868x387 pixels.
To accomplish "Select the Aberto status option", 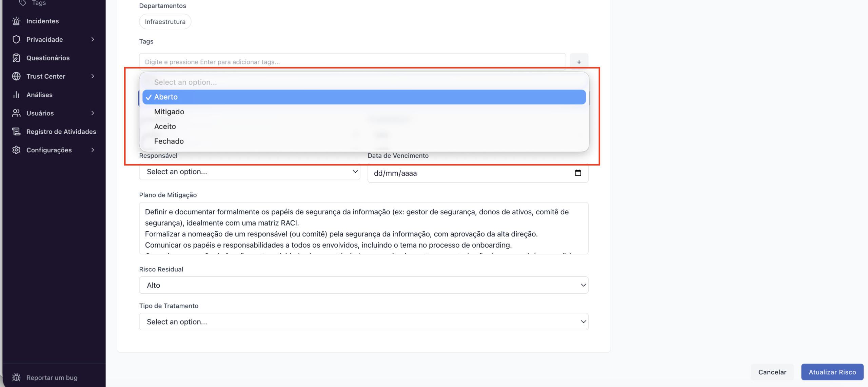I will [364, 97].
